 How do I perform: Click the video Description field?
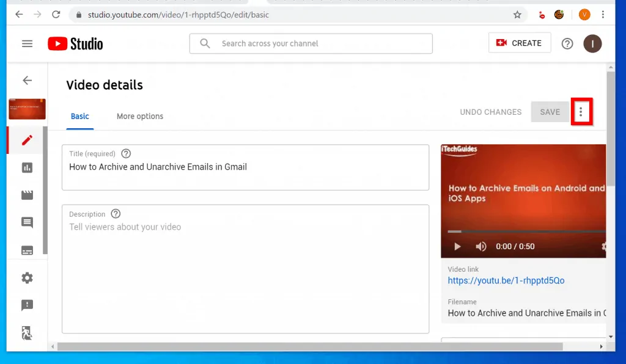245,269
